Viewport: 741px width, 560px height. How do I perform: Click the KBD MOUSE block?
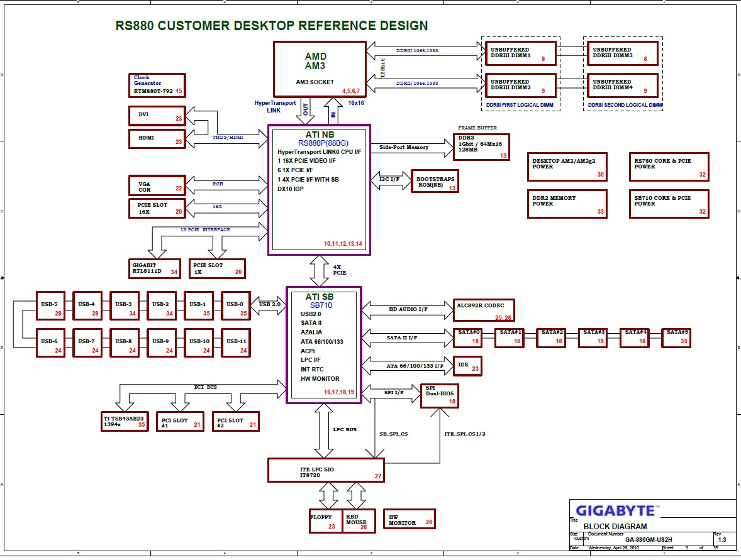coord(359,521)
